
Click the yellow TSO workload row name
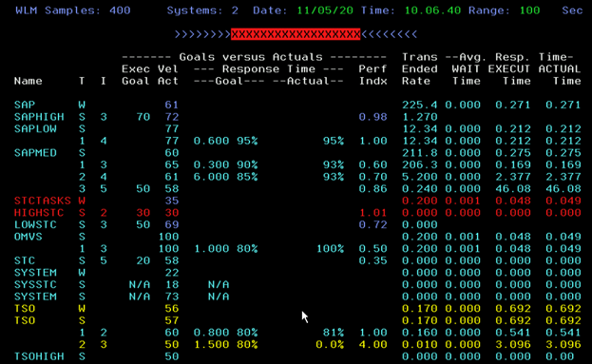(25, 309)
